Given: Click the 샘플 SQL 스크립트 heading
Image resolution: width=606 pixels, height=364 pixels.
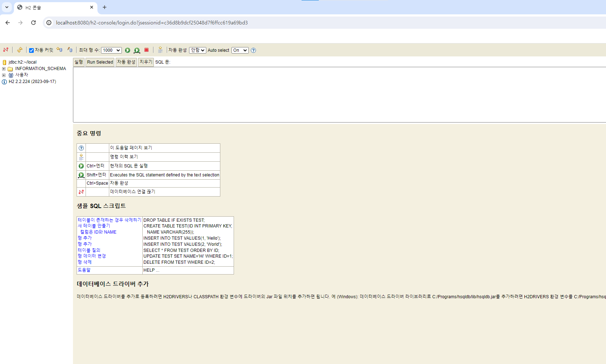Looking at the screenshot, I should tap(101, 206).
